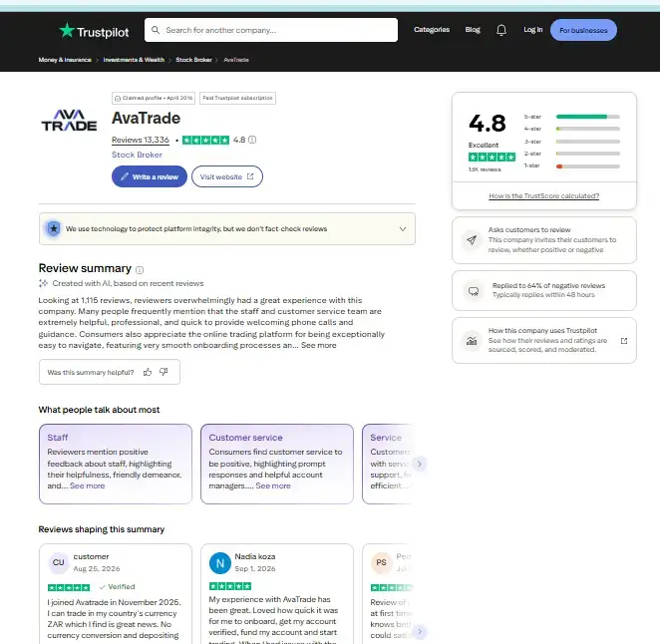This screenshot has height=644, width=660.
Task: Open How is the TrustScore calculated link
Action: pyautogui.click(x=543, y=196)
